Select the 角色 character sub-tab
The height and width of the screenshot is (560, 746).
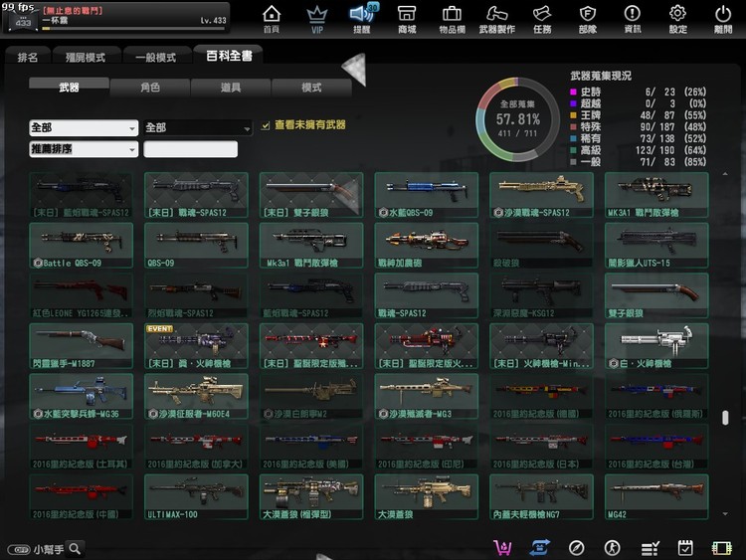pos(150,88)
